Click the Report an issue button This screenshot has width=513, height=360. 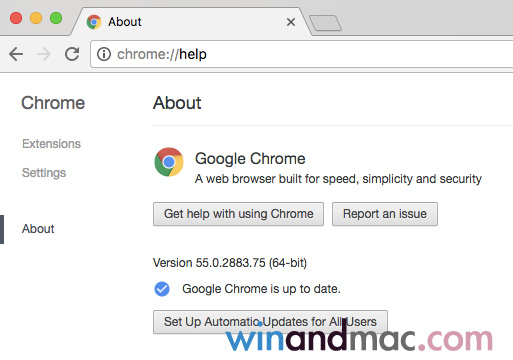tap(385, 214)
